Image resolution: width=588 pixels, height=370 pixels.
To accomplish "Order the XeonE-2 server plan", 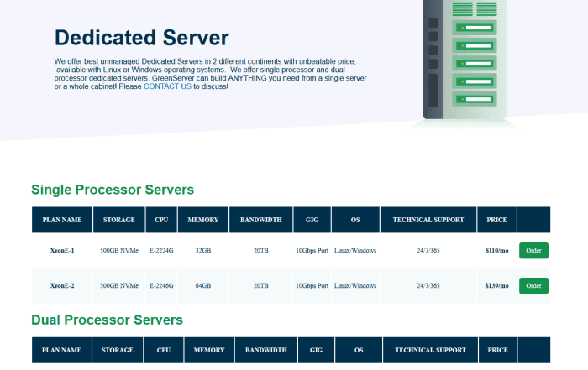I will click(533, 285).
